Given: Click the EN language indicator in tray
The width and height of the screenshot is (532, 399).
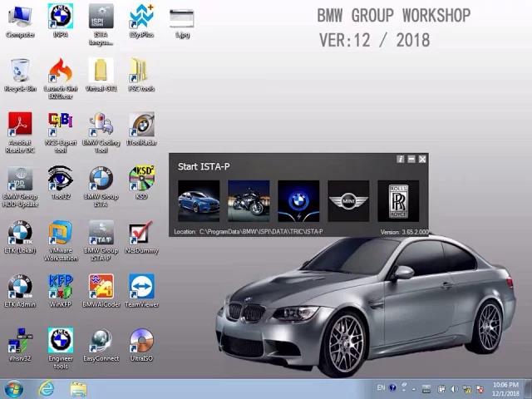Looking at the screenshot, I should tap(381, 387).
